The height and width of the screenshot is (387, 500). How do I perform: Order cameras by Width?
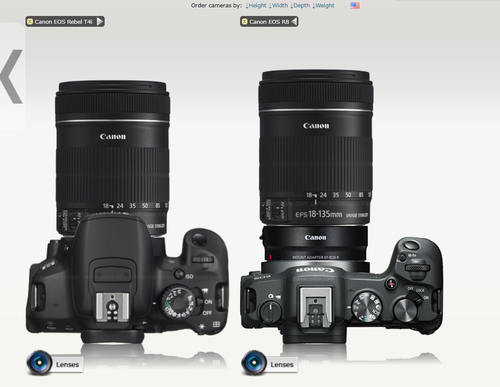click(x=278, y=6)
